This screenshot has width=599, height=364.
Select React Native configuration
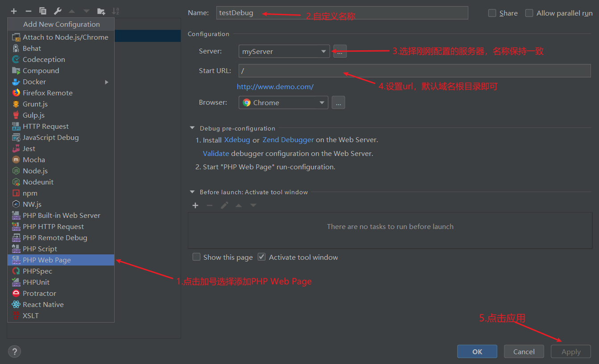click(x=61, y=304)
